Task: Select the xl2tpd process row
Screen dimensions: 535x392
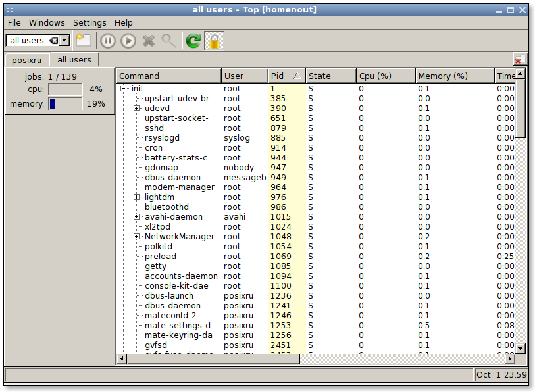Action: (317, 227)
